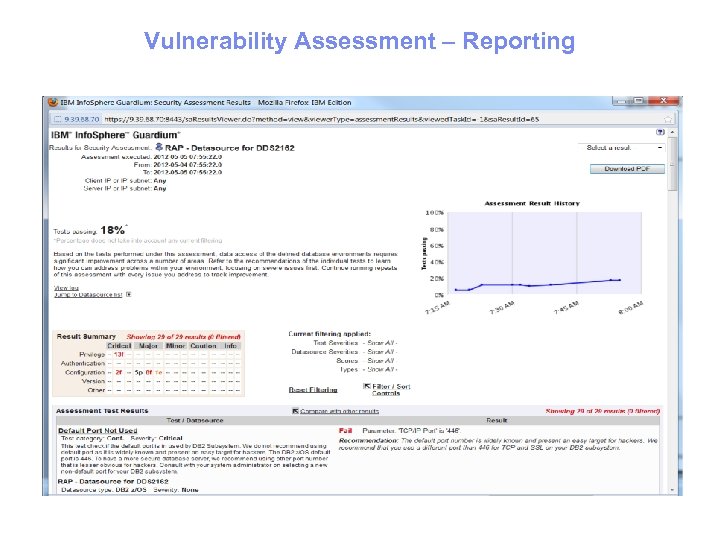Click the scroll-down arrow of the page scrollbar

pos(673,490)
